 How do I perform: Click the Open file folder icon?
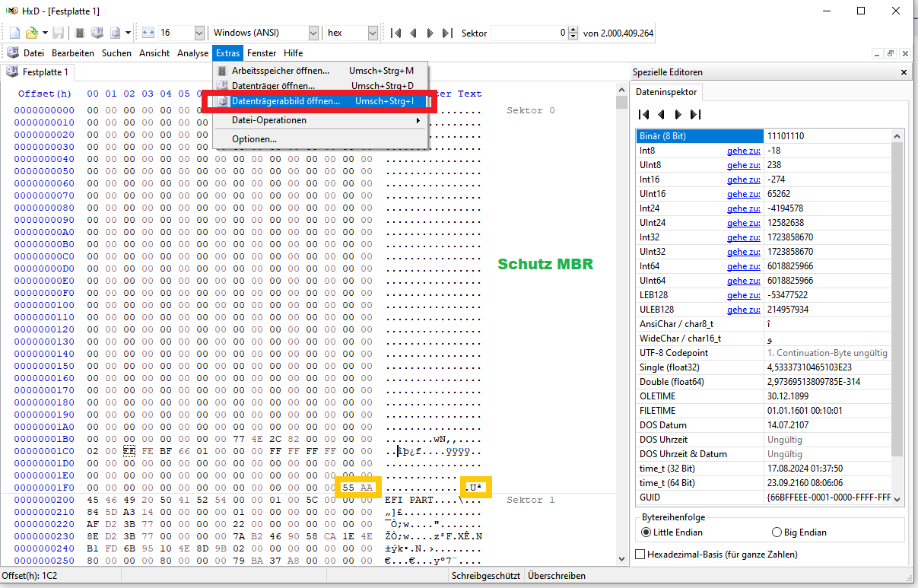[32, 33]
